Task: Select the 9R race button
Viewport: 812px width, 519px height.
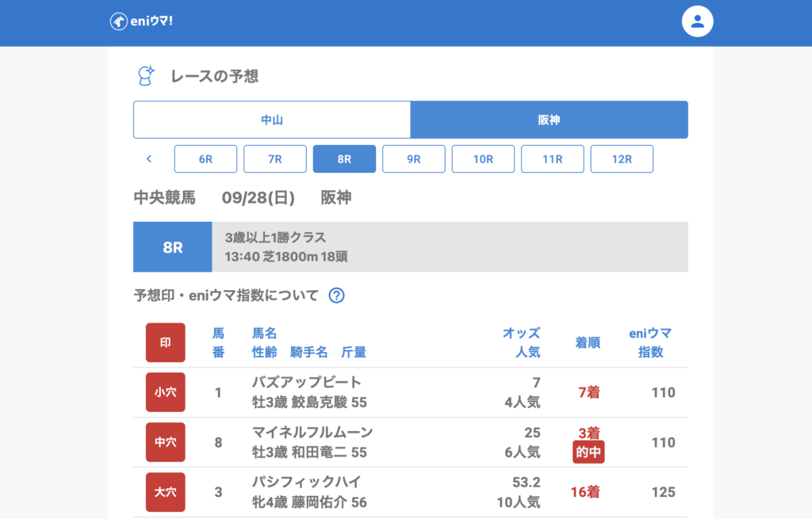Action: [414, 158]
